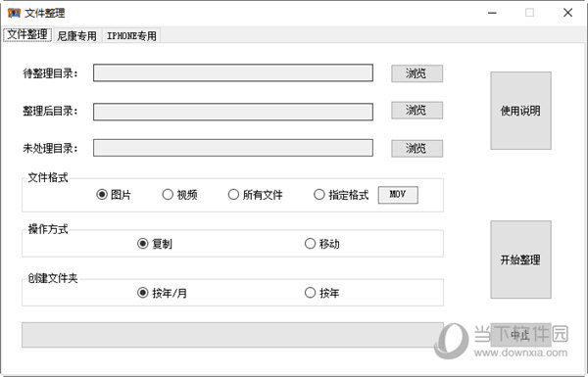588x377 pixels.
Task: Close the 文件整理 window
Action: tap(567, 13)
